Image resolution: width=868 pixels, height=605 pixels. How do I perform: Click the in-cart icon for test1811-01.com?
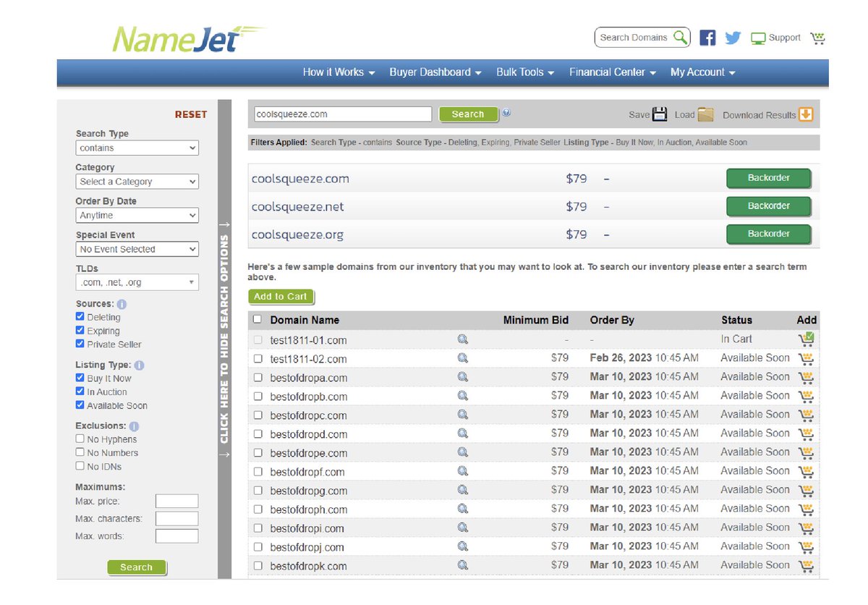806,339
